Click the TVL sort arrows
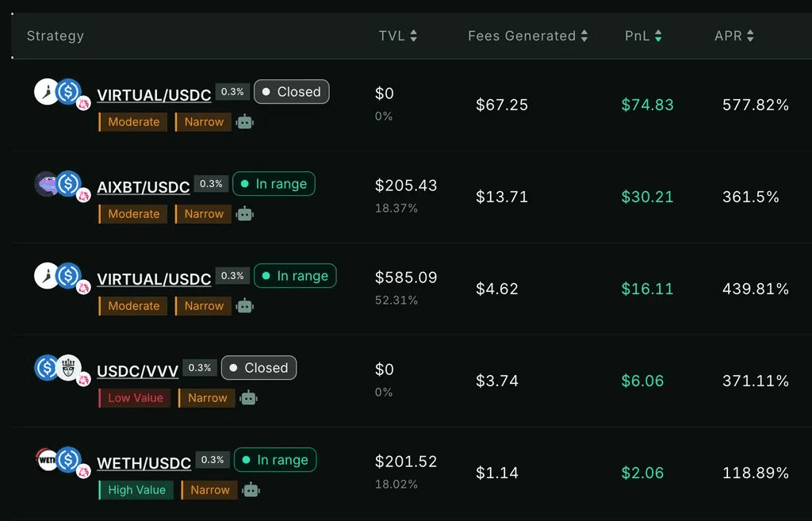Screen dimensions: 812x521 414,35
